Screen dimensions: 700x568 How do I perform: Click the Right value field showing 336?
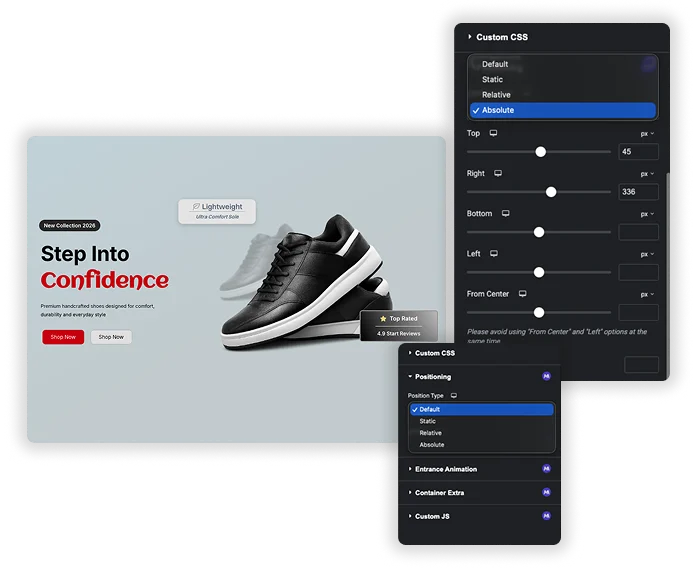[638, 192]
